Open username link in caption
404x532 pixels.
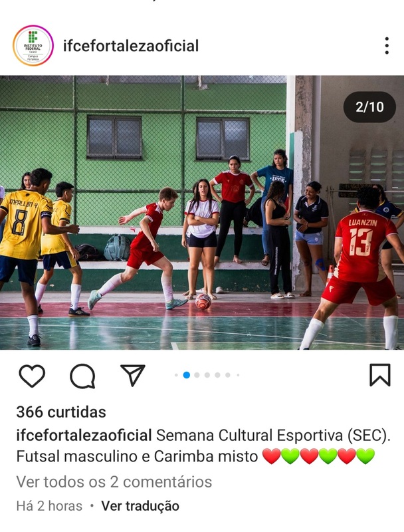84,436
